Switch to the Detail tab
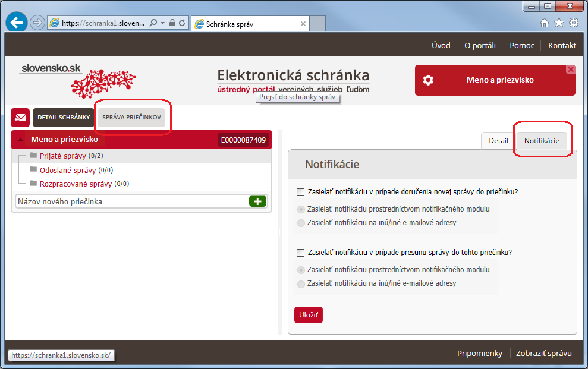588x369 pixels. pyautogui.click(x=498, y=141)
